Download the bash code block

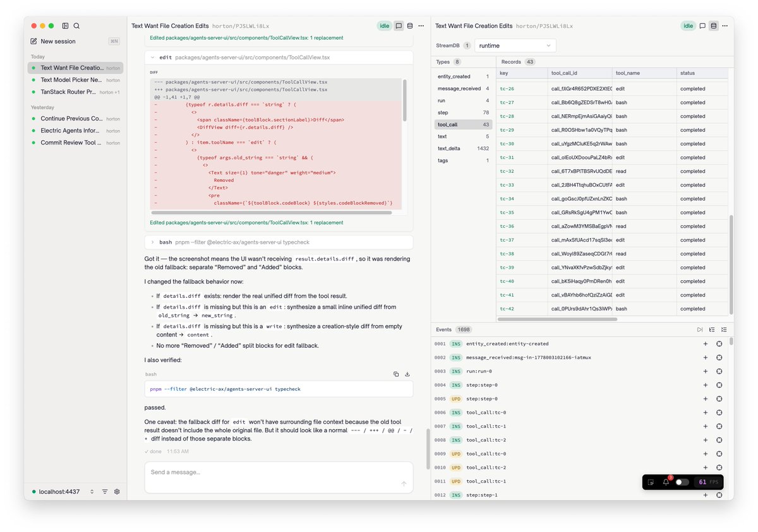[x=407, y=374]
